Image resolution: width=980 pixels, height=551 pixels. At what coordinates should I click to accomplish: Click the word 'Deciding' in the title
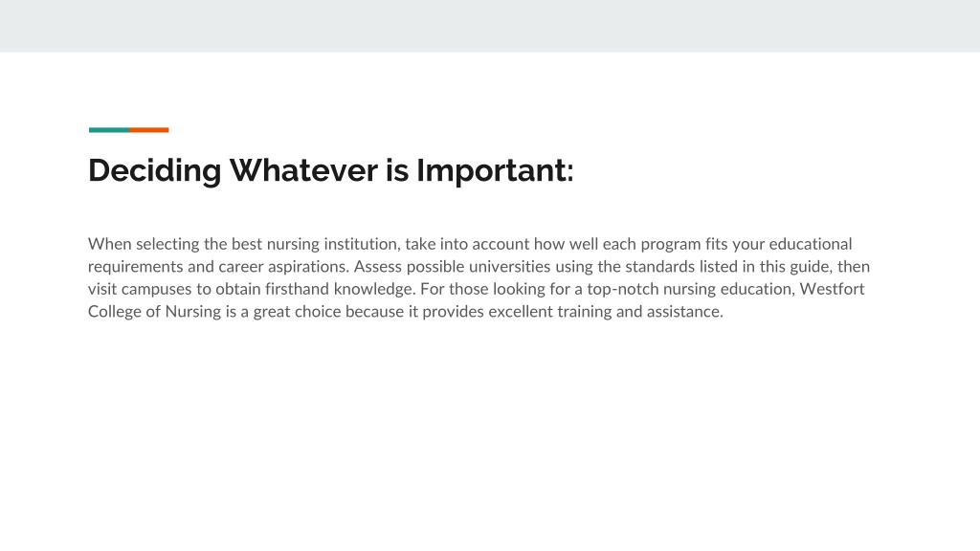tap(154, 170)
